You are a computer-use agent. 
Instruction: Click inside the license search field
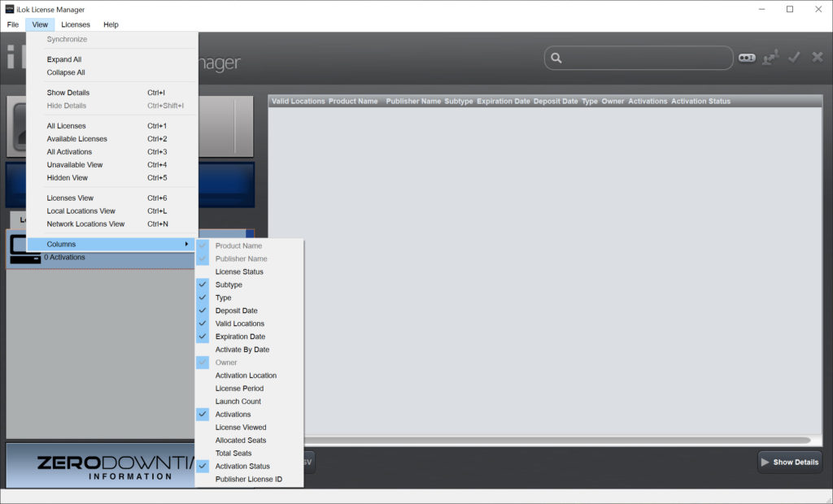pos(639,58)
